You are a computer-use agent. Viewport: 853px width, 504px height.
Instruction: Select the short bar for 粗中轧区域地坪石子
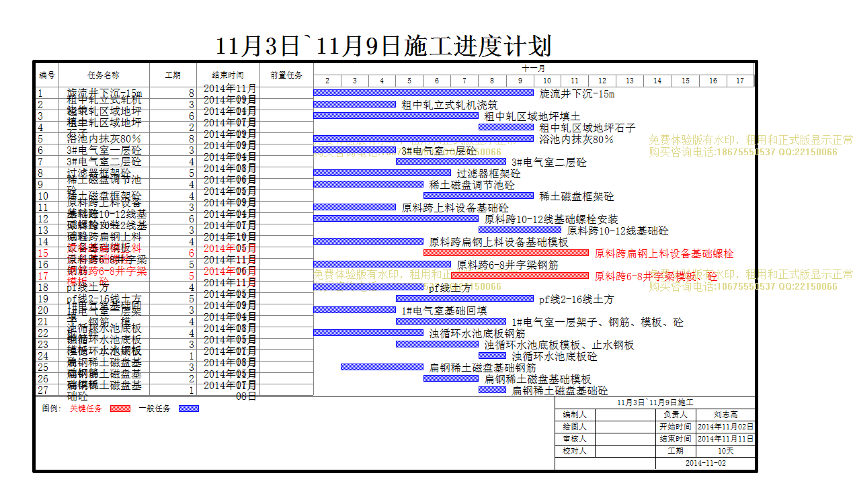[506, 127]
